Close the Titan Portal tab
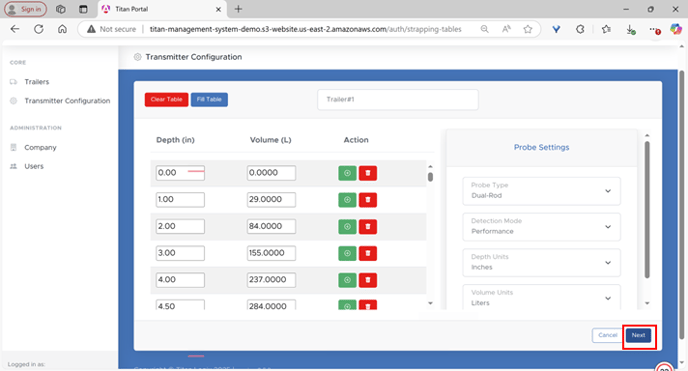This screenshot has height=371, width=688. coord(218,9)
